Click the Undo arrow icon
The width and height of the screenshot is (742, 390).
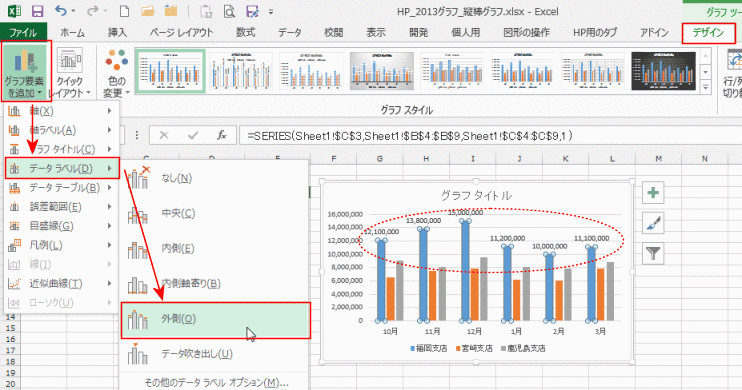61,10
